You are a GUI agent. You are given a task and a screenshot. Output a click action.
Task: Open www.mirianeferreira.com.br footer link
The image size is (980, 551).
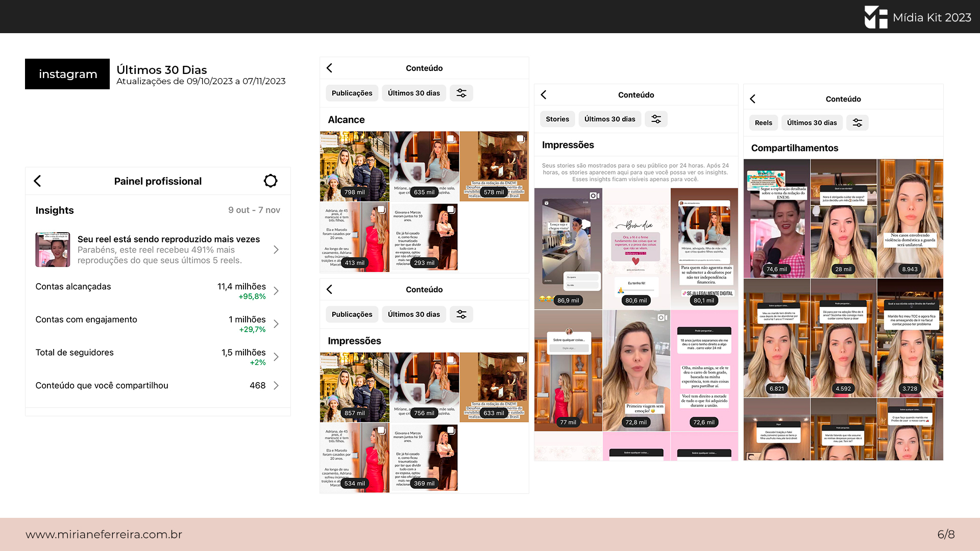pyautogui.click(x=104, y=534)
